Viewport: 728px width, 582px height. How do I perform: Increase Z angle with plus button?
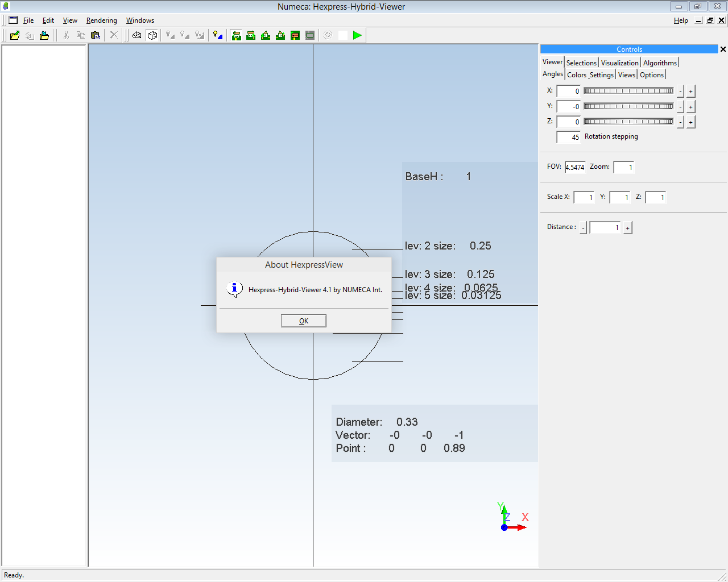coord(691,122)
